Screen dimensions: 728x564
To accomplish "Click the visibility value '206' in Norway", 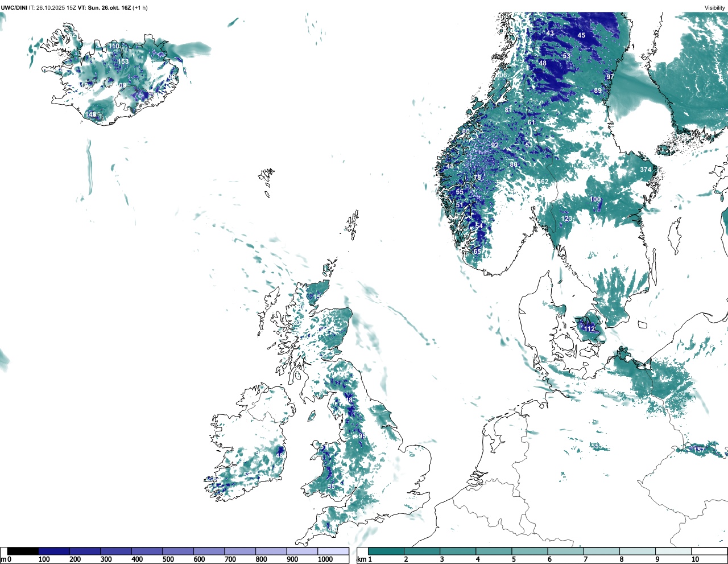I will (x=501, y=75).
